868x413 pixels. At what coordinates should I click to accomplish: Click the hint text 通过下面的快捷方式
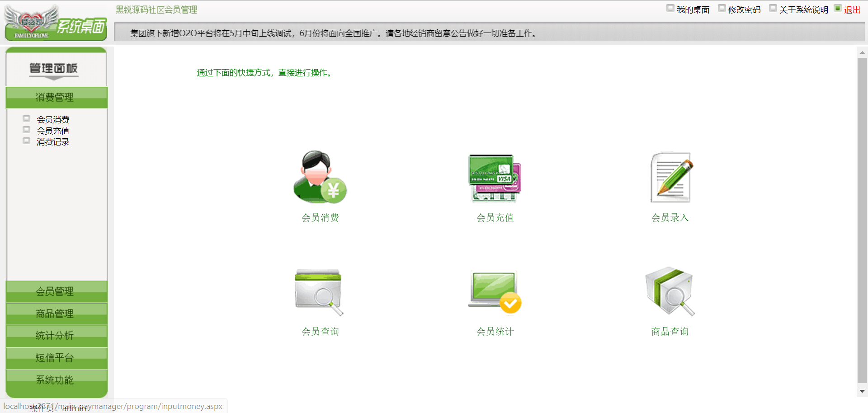point(266,72)
